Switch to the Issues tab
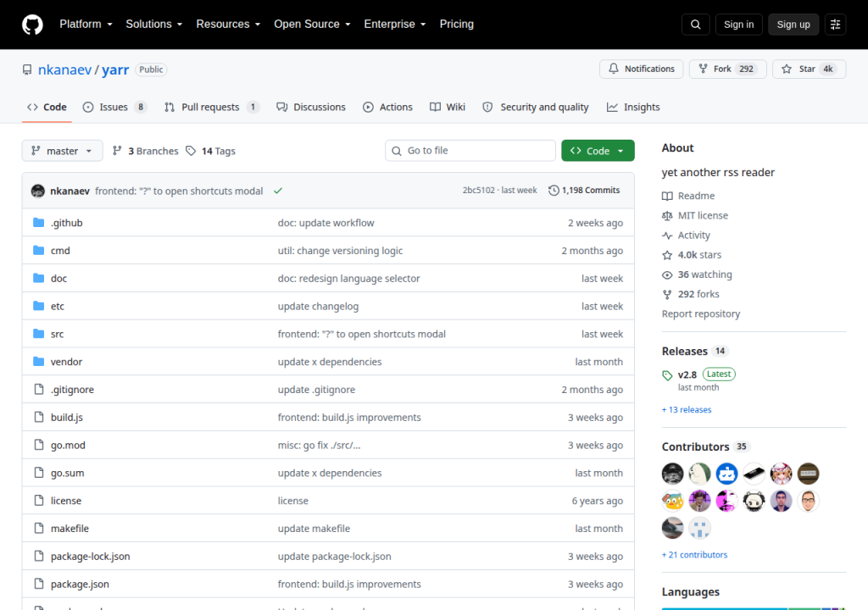Viewport: 868px width, 610px height. tap(114, 107)
